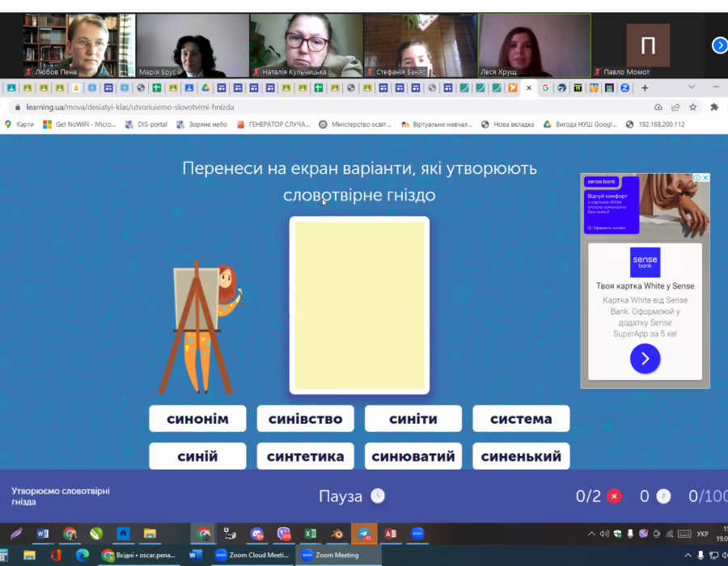This screenshot has height=566, width=728.
Task: Close the Sense Bank ad banner
Action: [705, 178]
